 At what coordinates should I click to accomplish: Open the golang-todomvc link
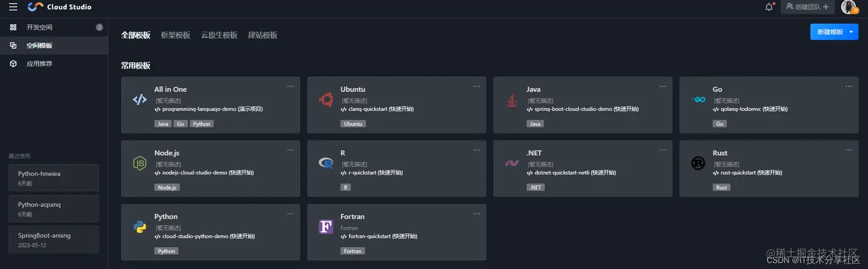[x=750, y=109]
